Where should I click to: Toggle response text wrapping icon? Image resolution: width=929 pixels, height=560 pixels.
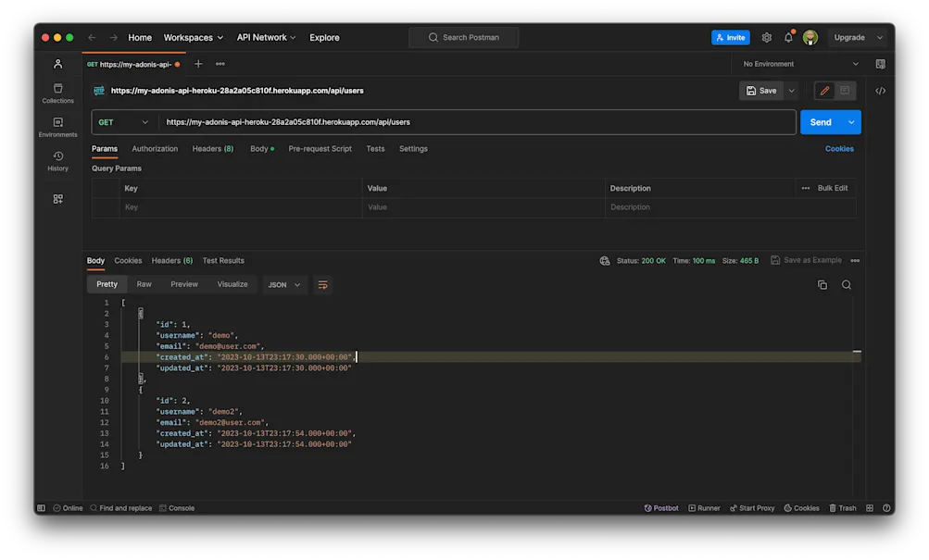point(322,284)
